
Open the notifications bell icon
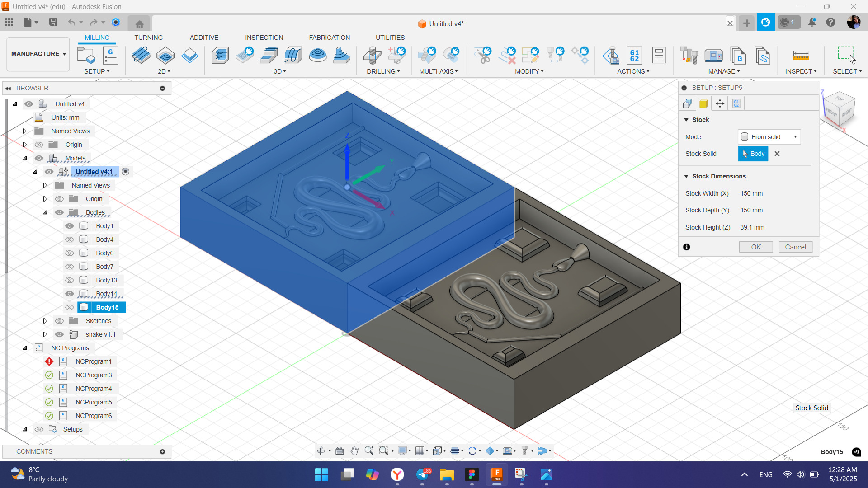tap(812, 22)
